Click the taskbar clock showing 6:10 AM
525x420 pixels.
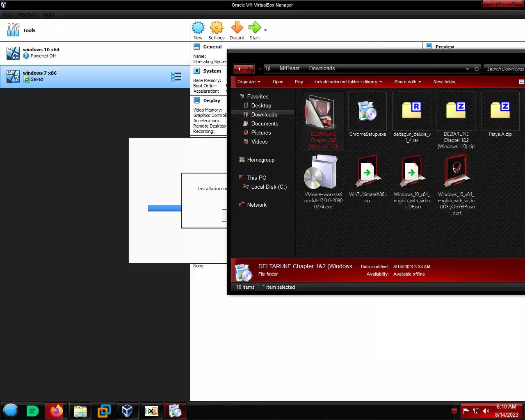[x=507, y=411]
